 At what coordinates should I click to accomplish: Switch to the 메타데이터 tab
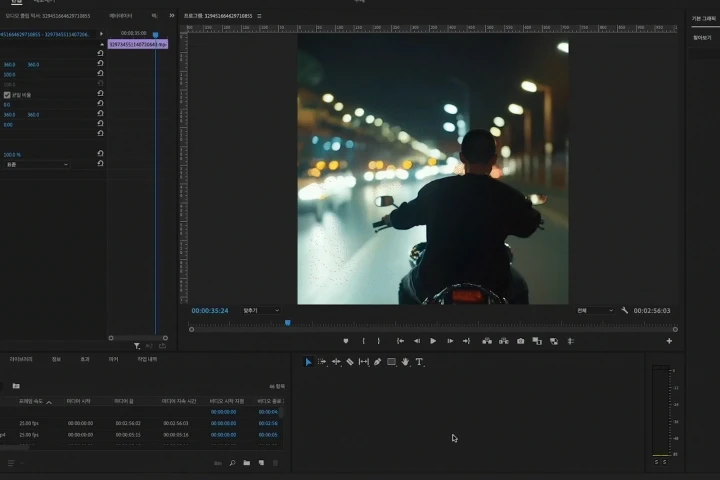121,16
